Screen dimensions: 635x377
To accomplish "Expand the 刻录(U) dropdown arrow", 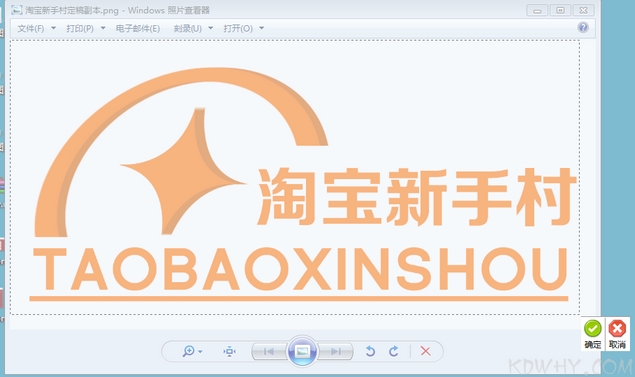I will (x=211, y=28).
